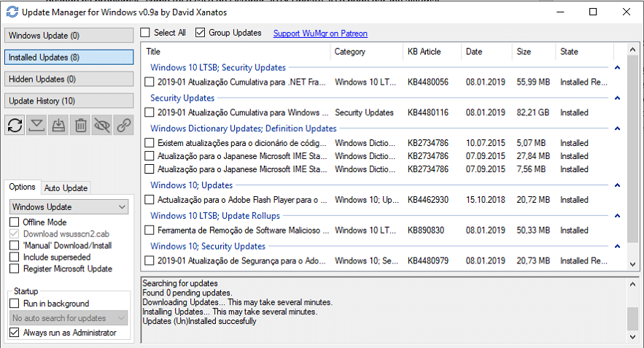Click the Get links chain icon

point(124,125)
